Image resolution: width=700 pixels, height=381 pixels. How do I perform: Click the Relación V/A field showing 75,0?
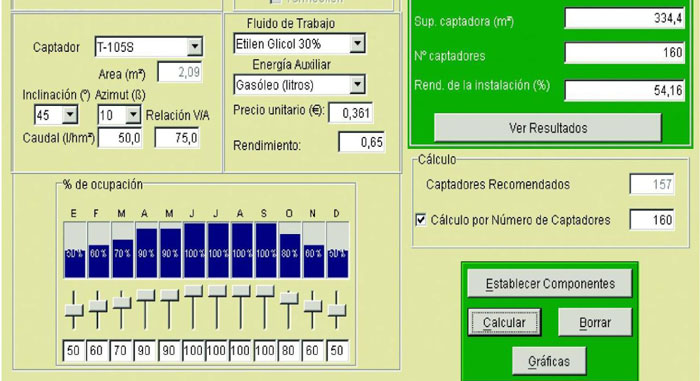pyautogui.click(x=177, y=138)
